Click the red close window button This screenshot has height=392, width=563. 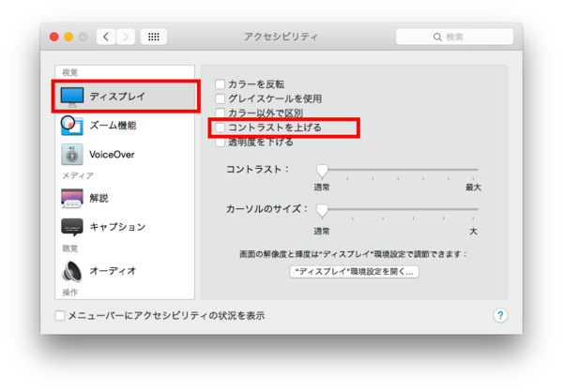point(54,37)
